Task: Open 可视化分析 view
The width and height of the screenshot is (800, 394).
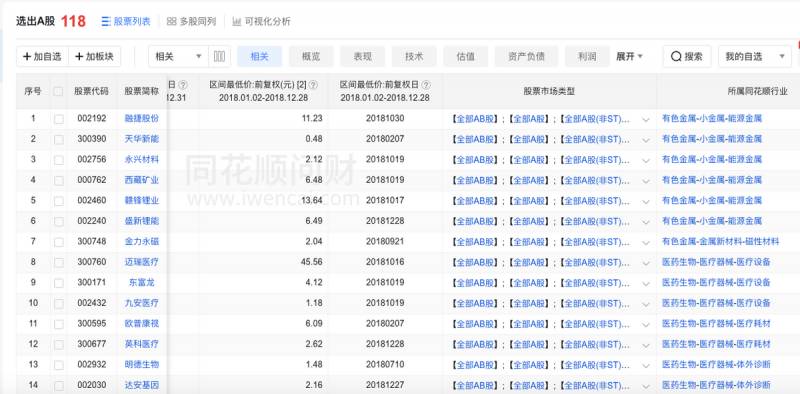Action: click(261, 21)
